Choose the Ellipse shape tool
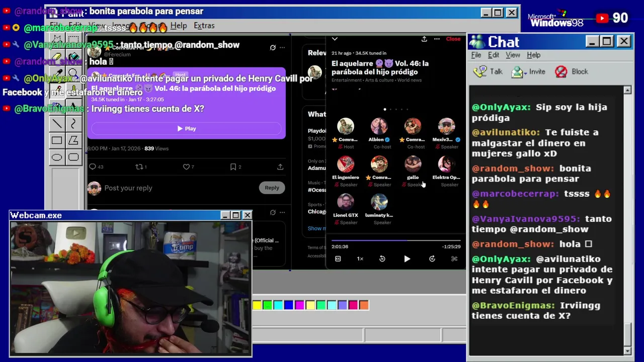This screenshot has height=362, width=644. [x=57, y=157]
